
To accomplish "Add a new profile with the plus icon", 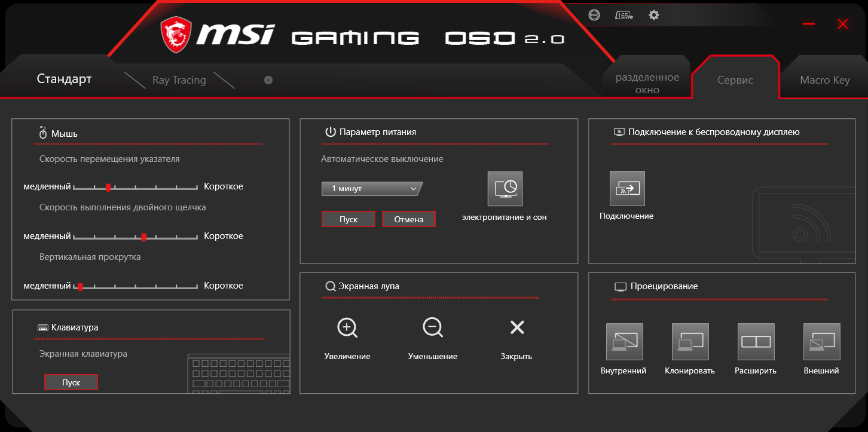I will [268, 80].
